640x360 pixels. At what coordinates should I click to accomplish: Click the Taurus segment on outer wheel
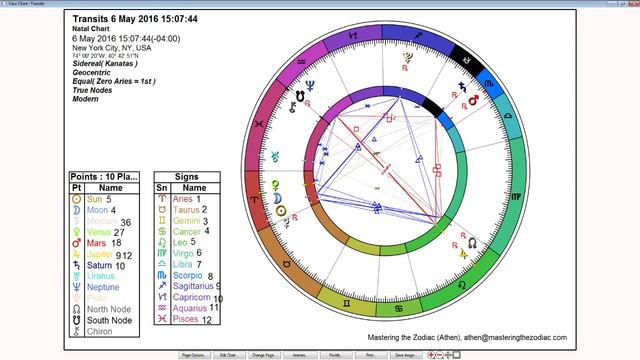[x=287, y=264]
